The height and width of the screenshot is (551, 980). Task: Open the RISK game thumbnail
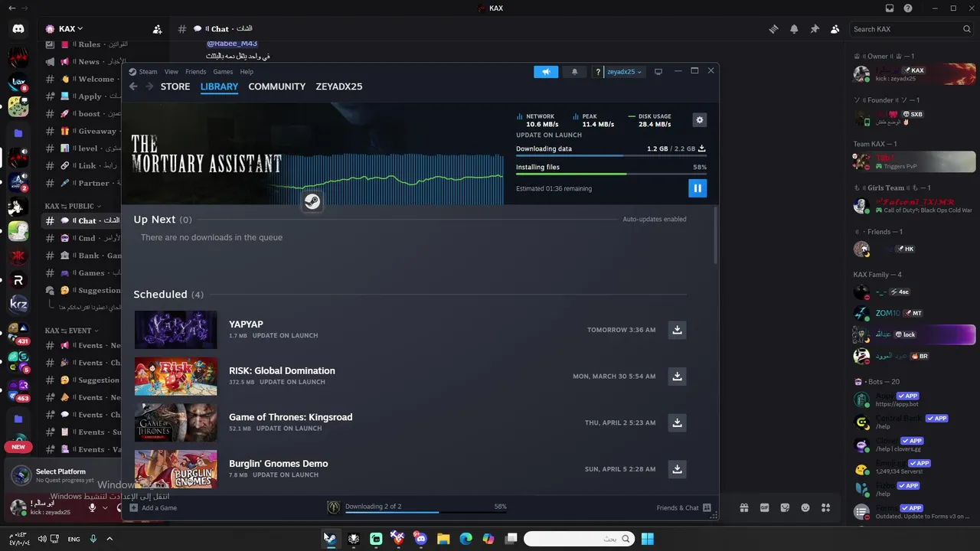[x=176, y=377]
